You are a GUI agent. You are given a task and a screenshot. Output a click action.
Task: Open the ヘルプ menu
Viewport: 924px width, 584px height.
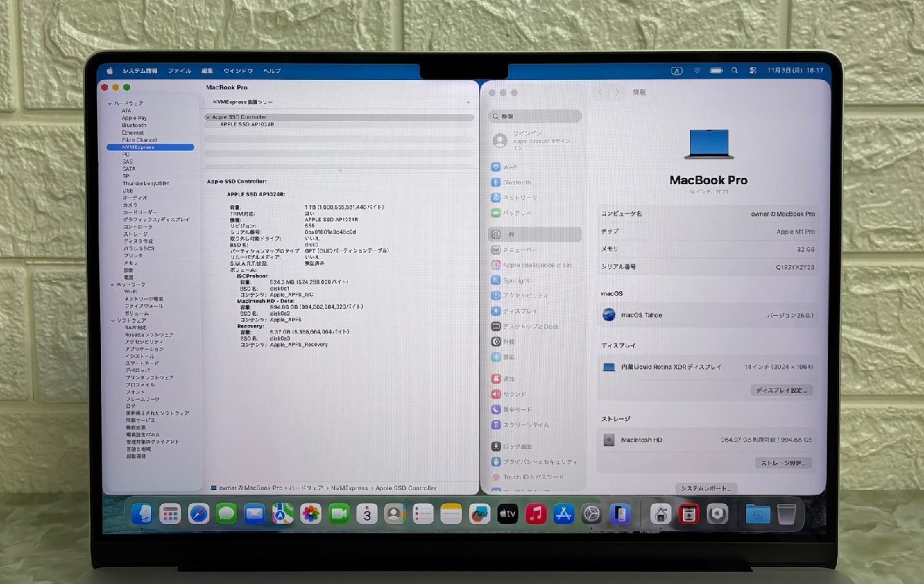[272, 71]
